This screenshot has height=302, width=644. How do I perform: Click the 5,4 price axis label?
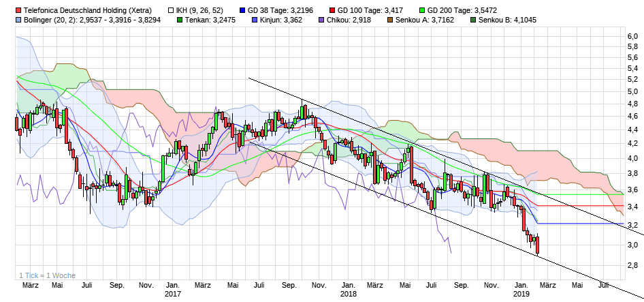point(632,68)
